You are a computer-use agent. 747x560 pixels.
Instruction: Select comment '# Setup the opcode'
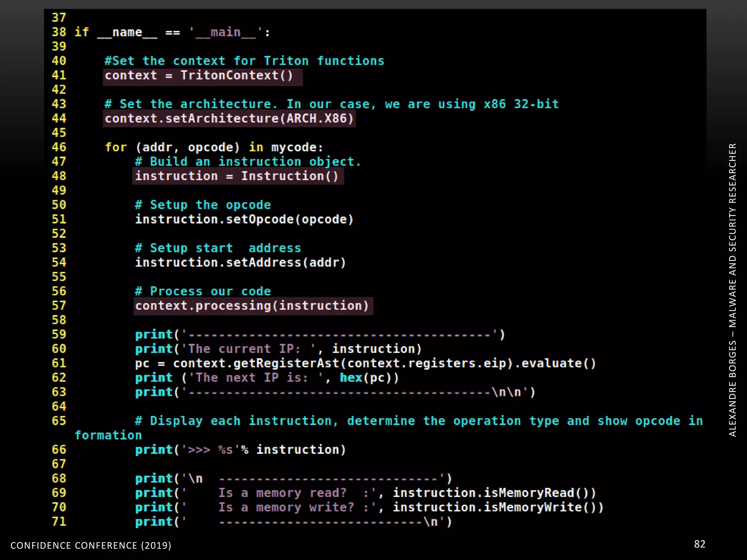tap(203, 205)
